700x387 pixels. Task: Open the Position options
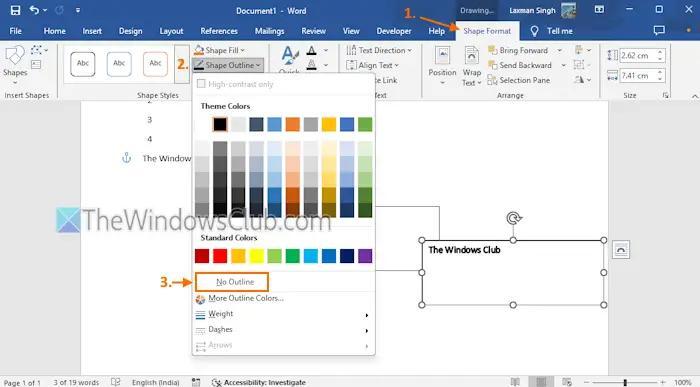[x=442, y=65]
